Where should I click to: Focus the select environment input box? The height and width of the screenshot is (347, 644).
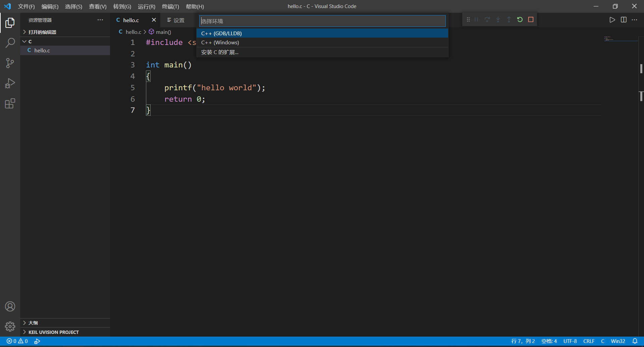322,21
